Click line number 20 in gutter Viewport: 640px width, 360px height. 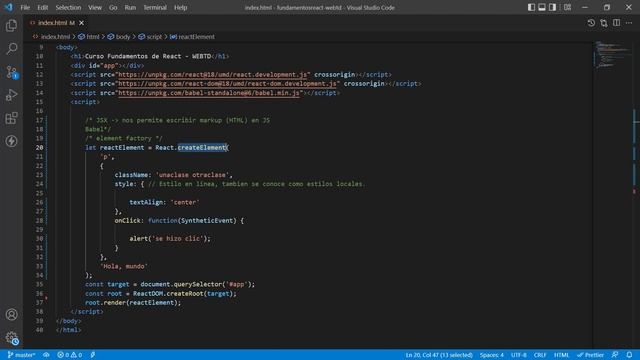click(x=40, y=148)
